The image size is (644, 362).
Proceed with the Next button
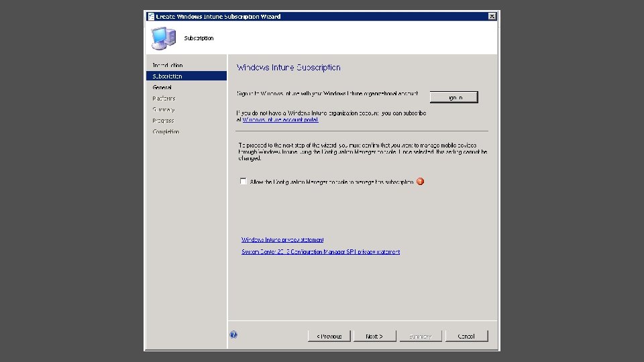point(374,336)
